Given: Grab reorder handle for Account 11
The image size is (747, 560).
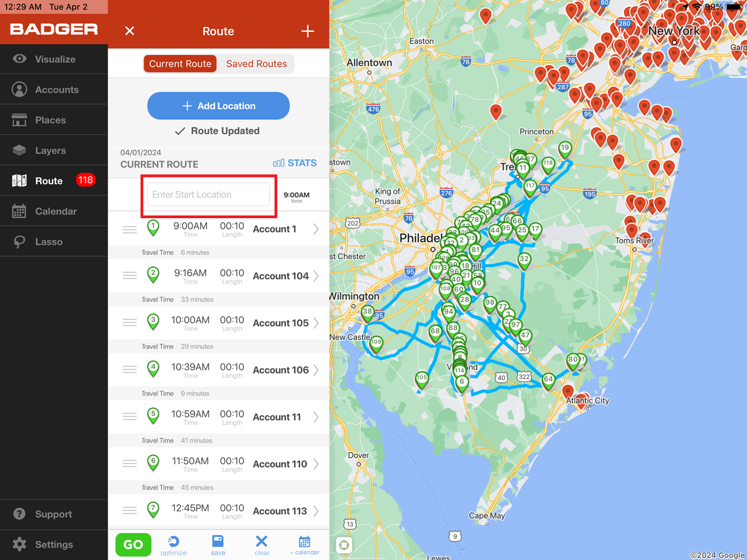Looking at the screenshot, I should point(130,417).
